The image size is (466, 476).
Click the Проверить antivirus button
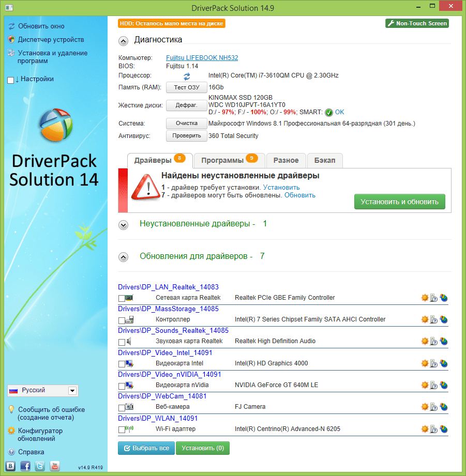[x=187, y=136]
